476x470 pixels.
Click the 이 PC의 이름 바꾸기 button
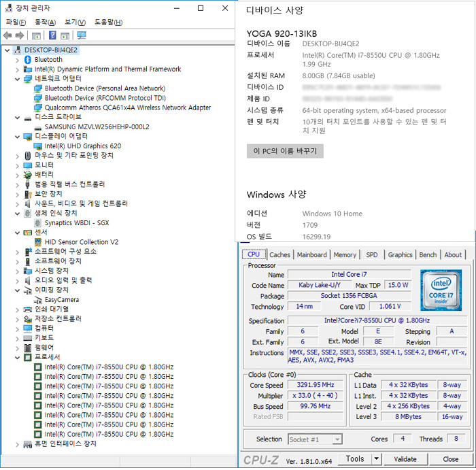285,151
